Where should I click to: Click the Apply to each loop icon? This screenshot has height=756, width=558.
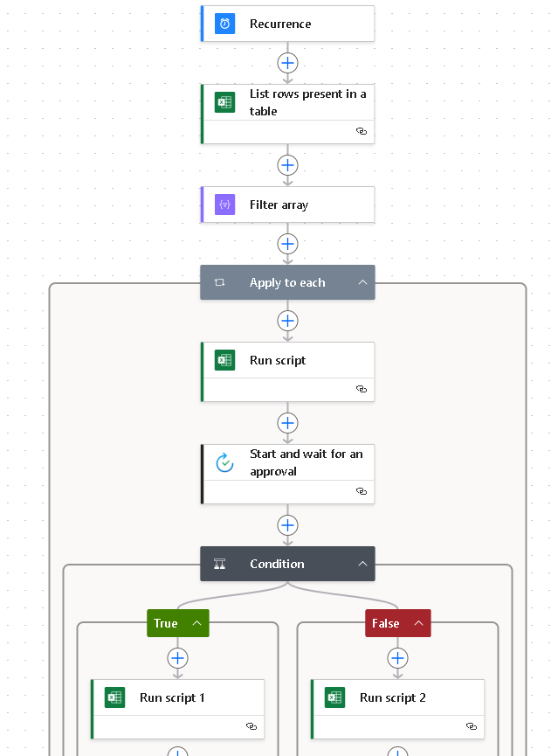pyautogui.click(x=219, y=282)
